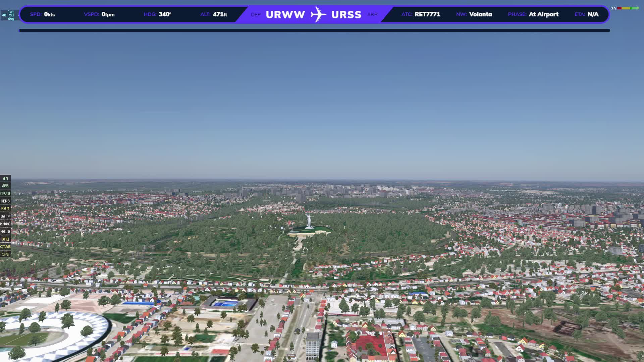The image size is (644, 362).
Task: Click the ПРАВ side menu button
Action: point(5,194)
